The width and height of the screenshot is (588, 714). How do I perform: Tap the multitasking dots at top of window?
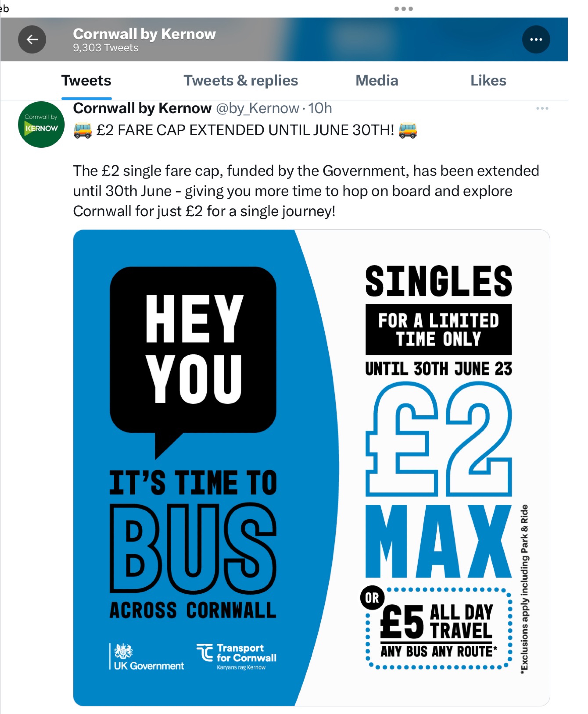403,9
